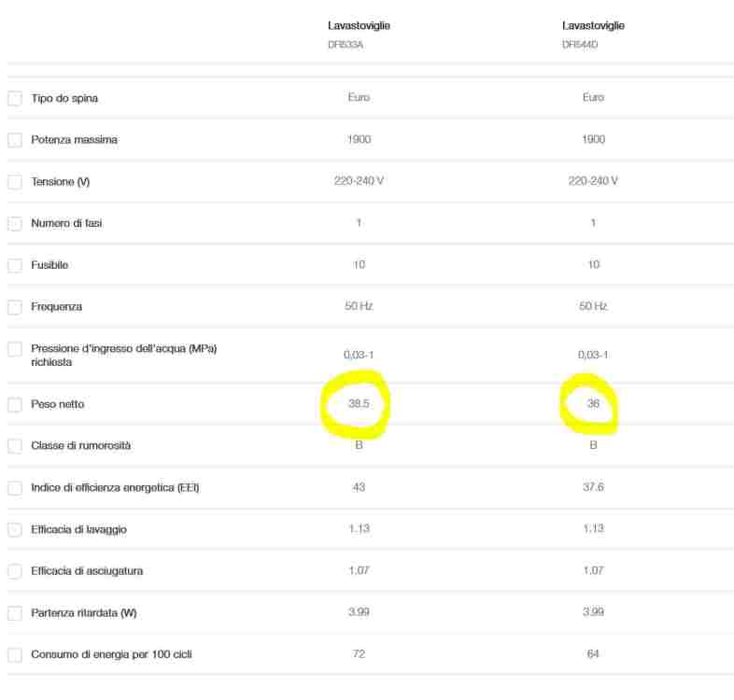Select the Tensione (V) row checkbox
Viewport: 734px width, 700px height.
15,182
